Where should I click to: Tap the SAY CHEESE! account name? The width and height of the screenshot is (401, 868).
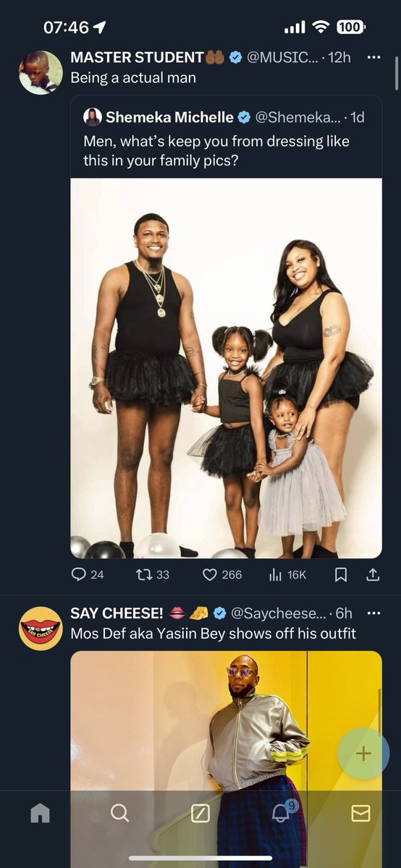pos(117,613)
